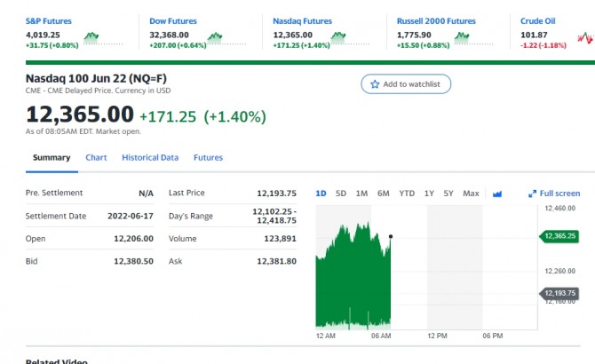This screenshot has height=364, width=595.
Task: Click the Crude Oil red sparkline chart
Action: click(x=583, y=37)
